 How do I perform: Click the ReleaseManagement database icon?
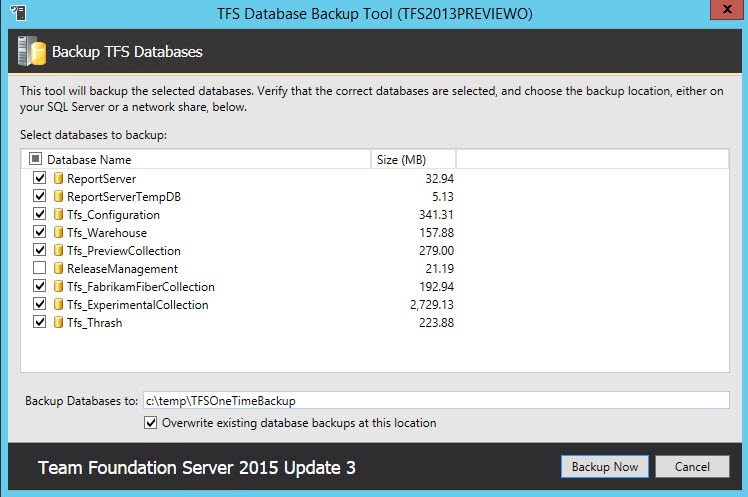click(x=58, y=269)
